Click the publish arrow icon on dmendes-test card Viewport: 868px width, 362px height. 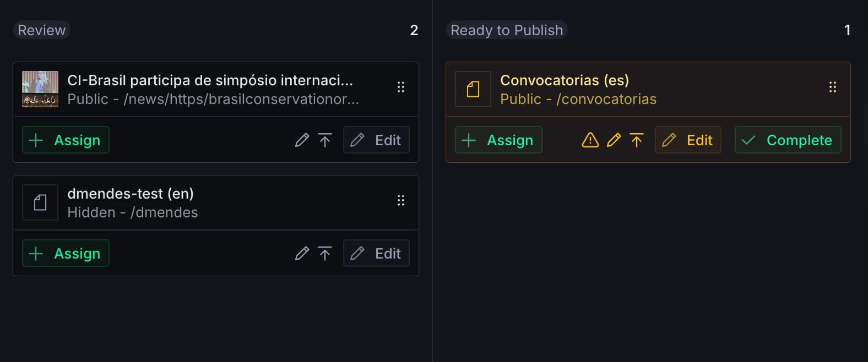pyautogui.click(x=325, y=253)
